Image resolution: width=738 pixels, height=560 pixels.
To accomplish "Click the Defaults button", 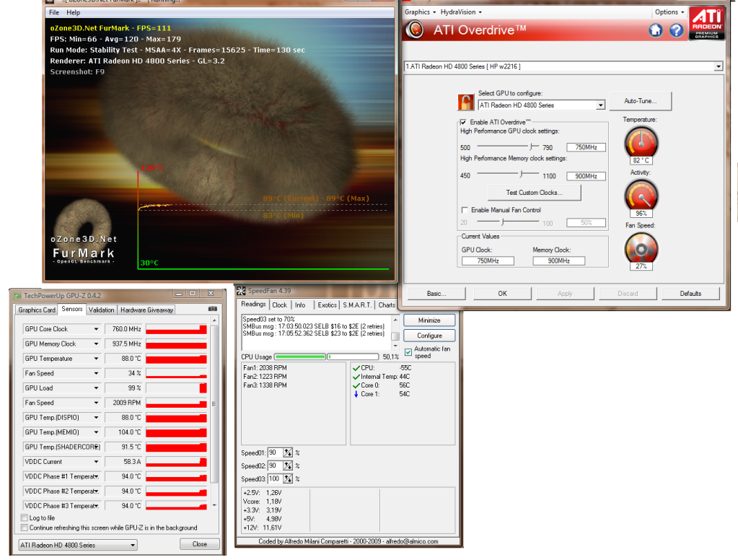I will (690, 294).
